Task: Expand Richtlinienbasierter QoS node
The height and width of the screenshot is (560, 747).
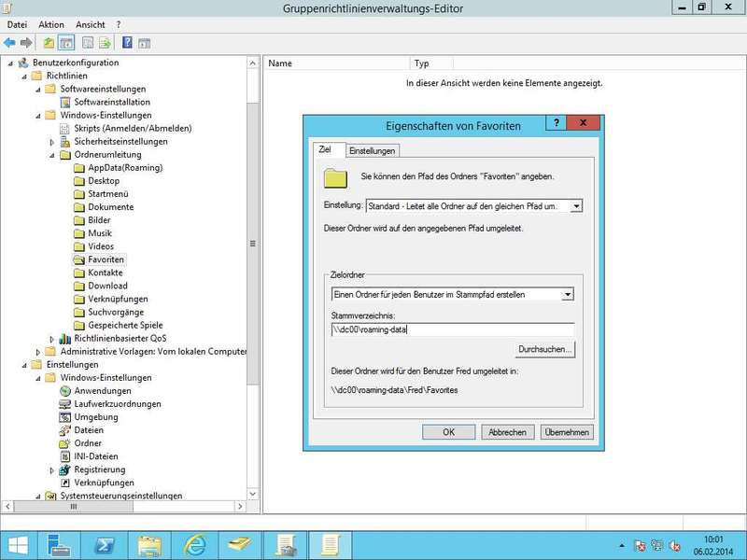Action: (52, 338)
